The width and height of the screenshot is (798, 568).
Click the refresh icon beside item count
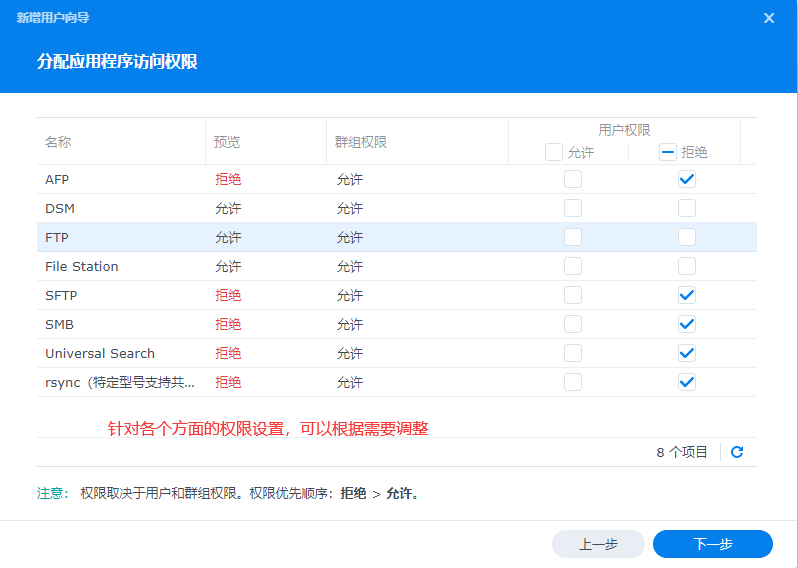click(x=737, y=452)
